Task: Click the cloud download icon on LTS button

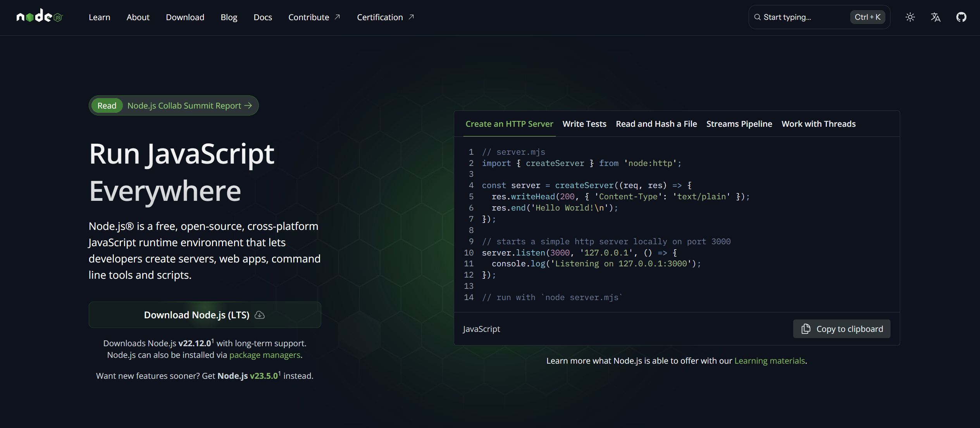Action: point(260,315)
